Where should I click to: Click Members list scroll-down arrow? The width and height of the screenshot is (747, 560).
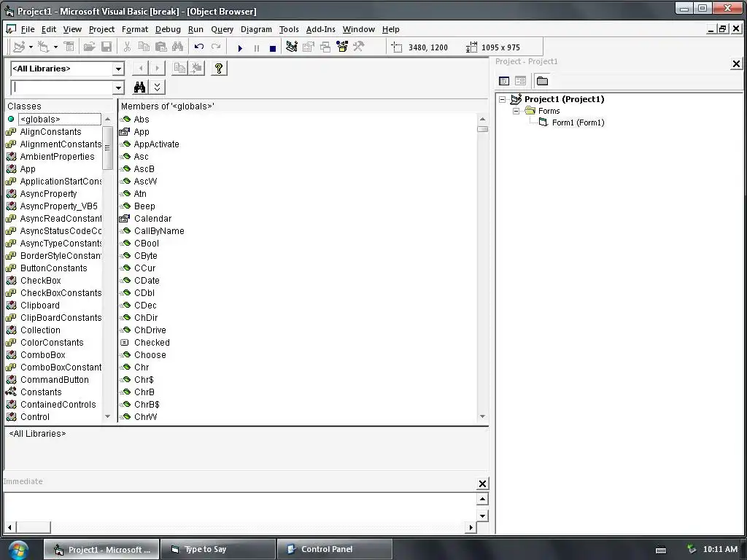(x=483, y=416)
